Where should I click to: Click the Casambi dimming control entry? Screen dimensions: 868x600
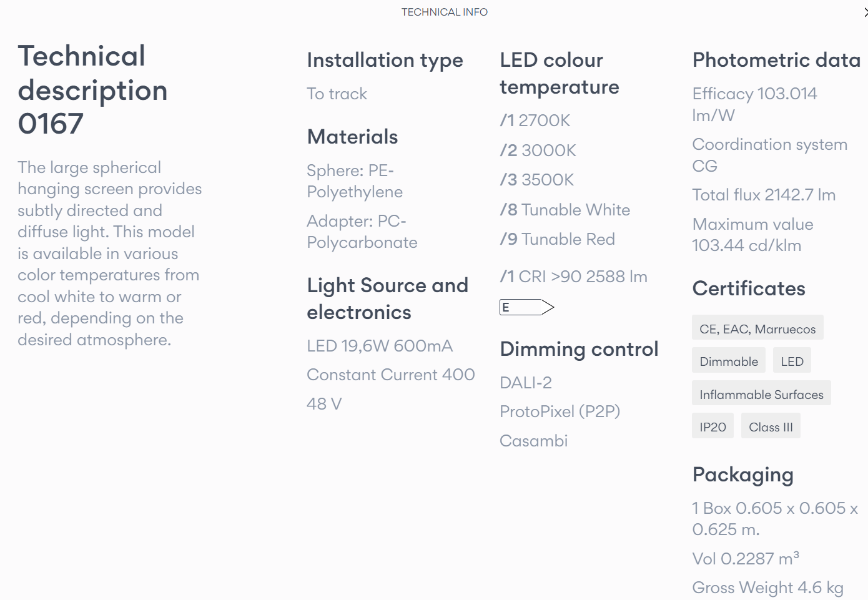[534, 441]
